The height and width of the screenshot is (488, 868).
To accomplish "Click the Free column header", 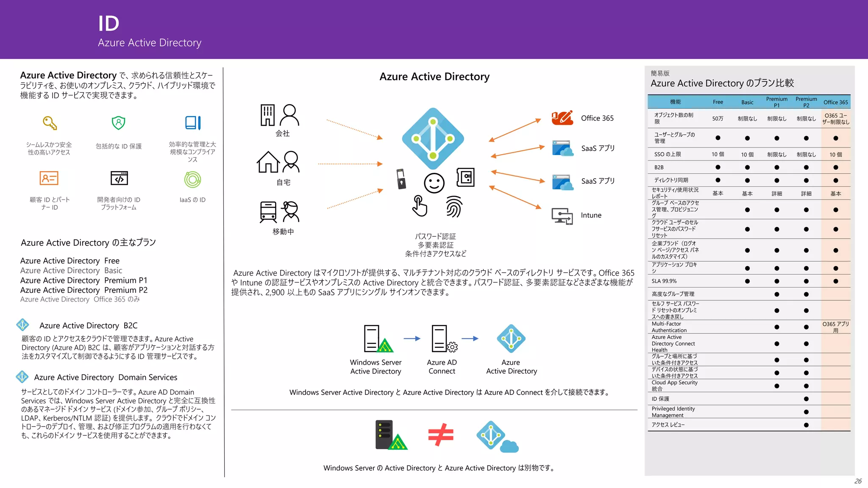I will [718, 102].
